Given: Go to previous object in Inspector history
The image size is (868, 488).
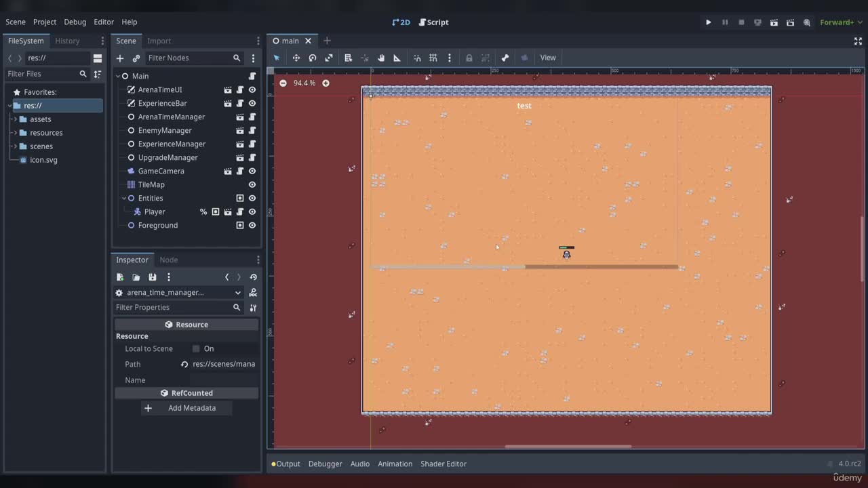Looking at the screenshot, I should pyautogui.click(x=227, y=277).
